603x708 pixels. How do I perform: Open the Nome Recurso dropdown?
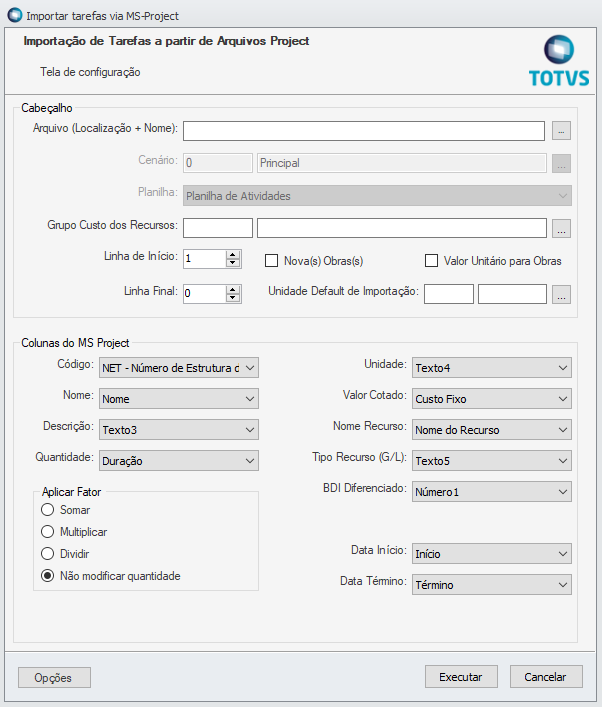pyautogui.click(x=491, y=430)
